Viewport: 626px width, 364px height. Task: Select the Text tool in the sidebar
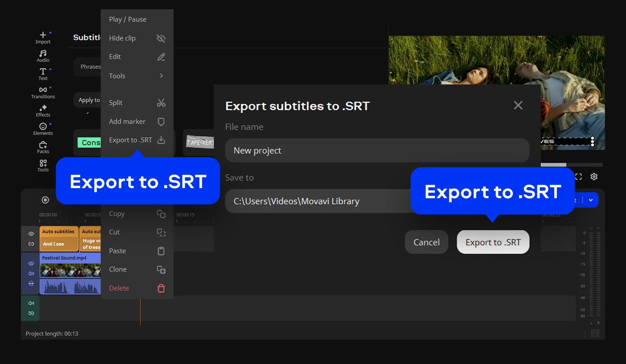[x=43, y=74]
